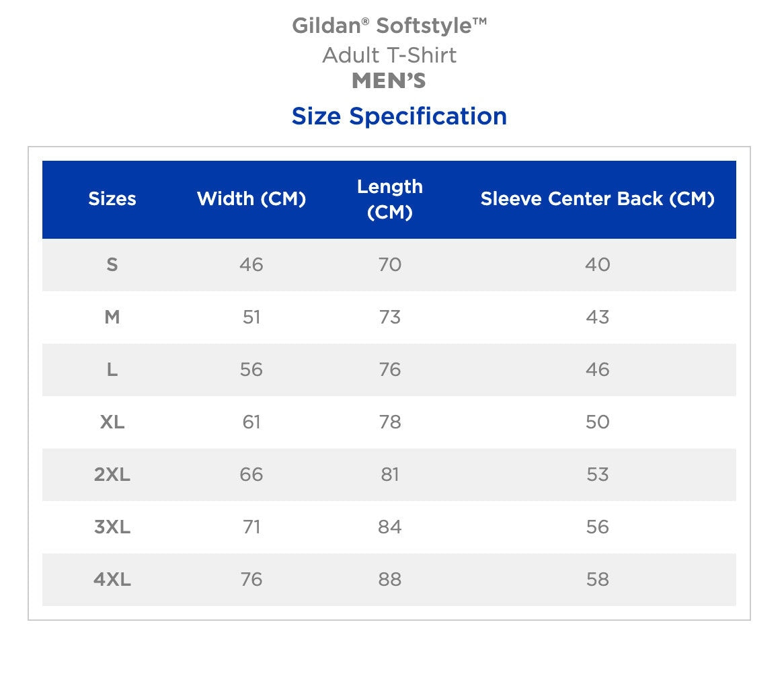Click the M size row label

click(112, 317)
